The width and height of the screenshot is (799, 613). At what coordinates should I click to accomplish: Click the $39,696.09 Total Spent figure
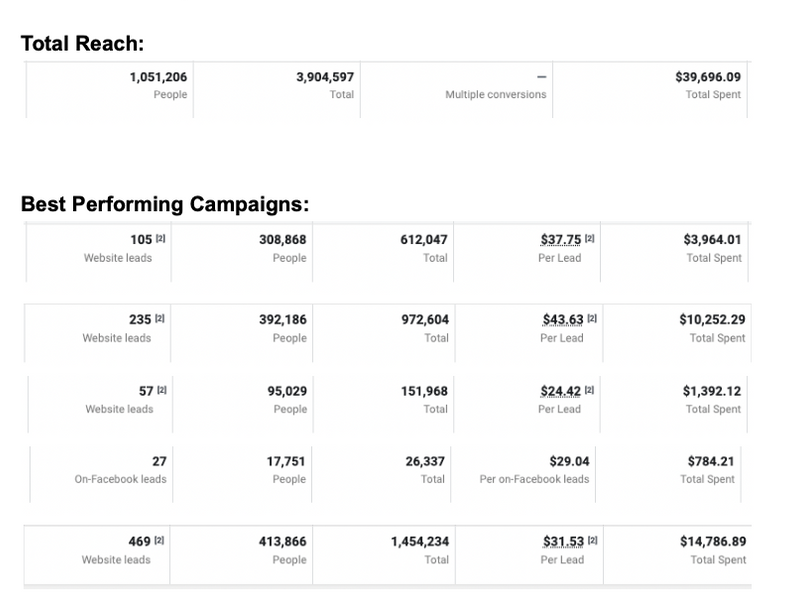708,76
